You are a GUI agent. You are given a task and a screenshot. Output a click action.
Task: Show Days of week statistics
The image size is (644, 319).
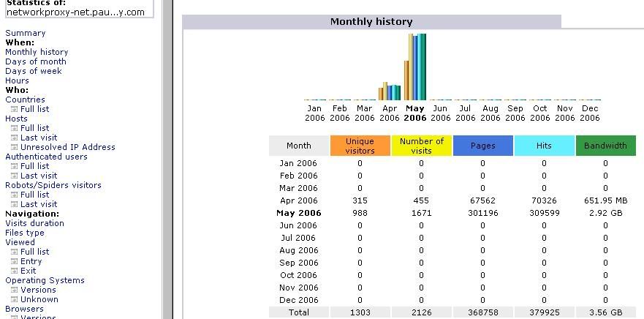tap(34, 71)
